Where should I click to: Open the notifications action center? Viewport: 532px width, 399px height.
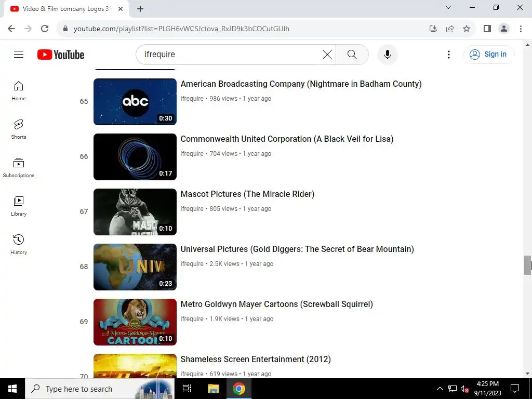tap(515, 389)
